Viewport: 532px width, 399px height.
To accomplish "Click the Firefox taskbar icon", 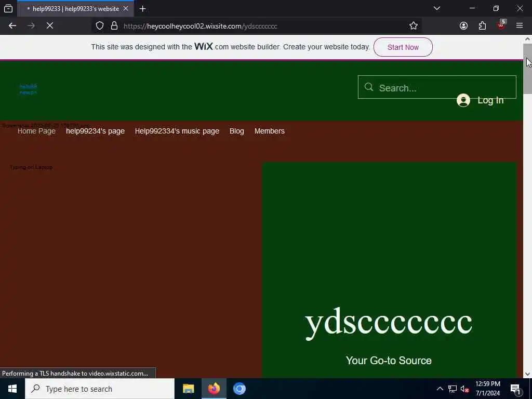I will (214, 389).
